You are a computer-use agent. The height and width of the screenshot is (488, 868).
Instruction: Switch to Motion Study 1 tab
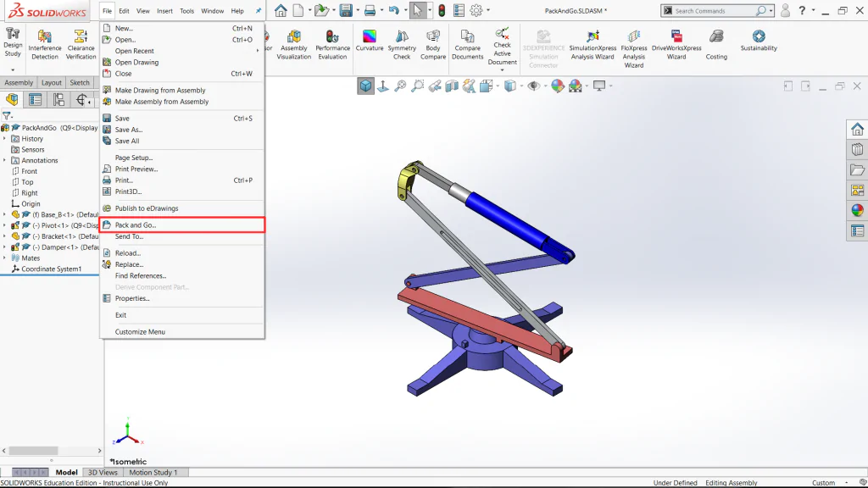click(153, 473)
